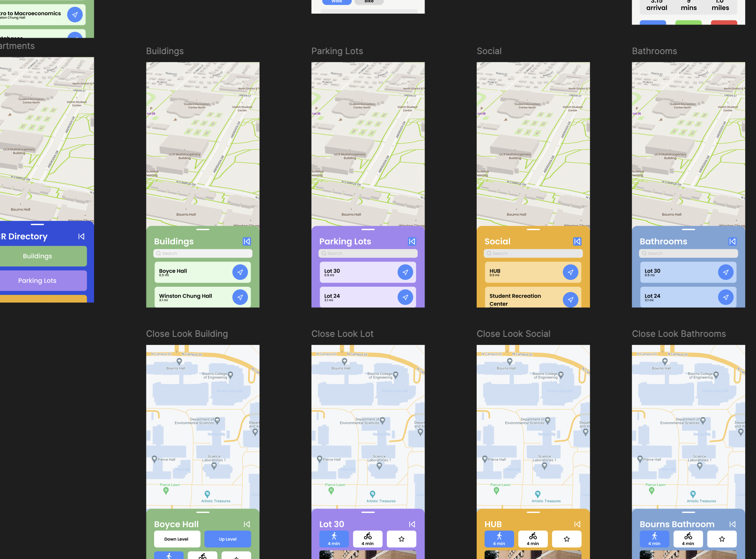
Task: Click back icon next to Boyce Hall title
Action: (x=247, y=524)
